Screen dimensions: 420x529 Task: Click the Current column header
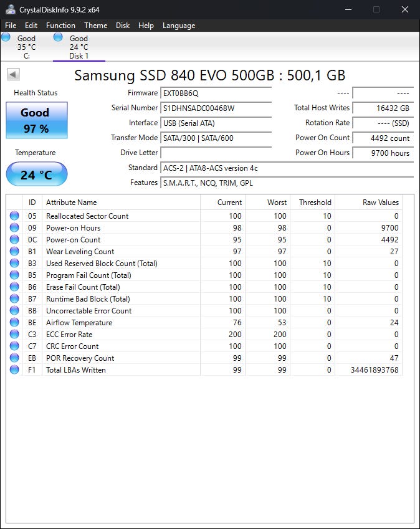coord(222,203)
